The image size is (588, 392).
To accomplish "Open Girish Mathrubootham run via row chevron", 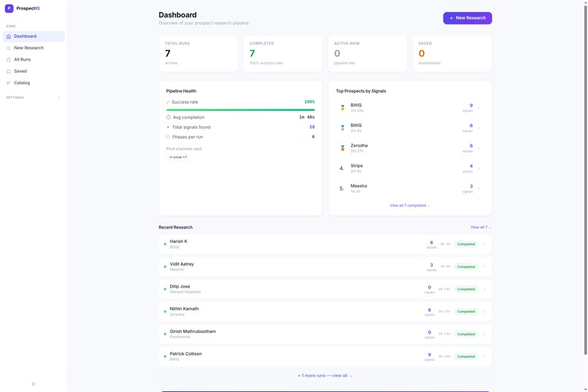I will point(484,334).
